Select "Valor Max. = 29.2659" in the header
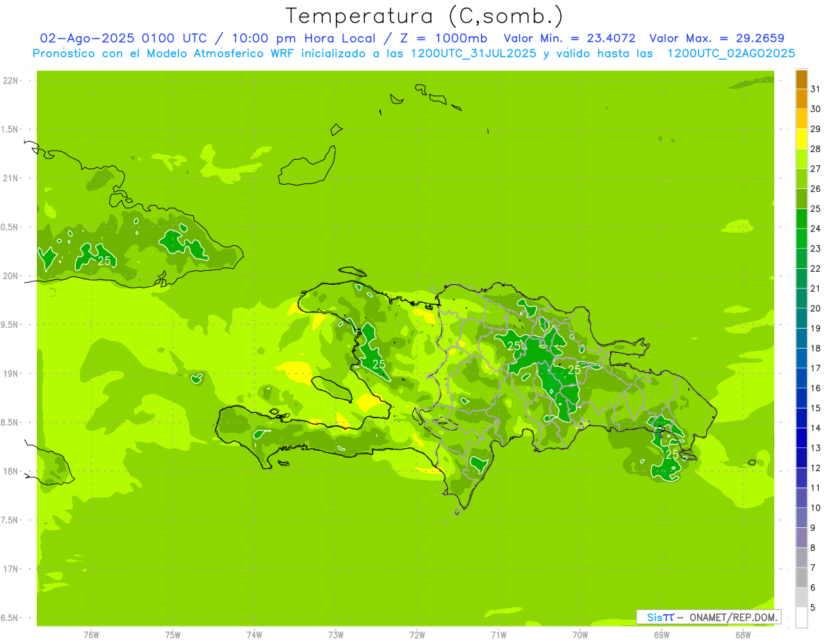Image resolution: width=834 pixels, height=644 pixels. (x=717, y=38)
